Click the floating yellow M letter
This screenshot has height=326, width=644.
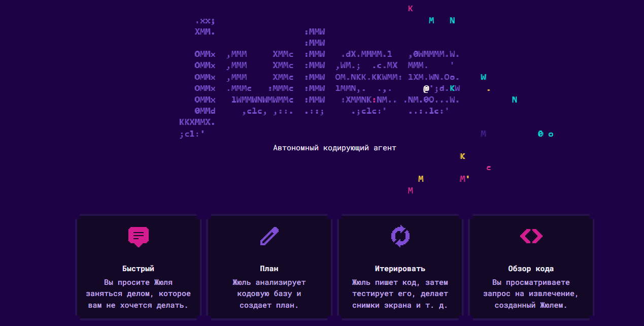[421, 179]
